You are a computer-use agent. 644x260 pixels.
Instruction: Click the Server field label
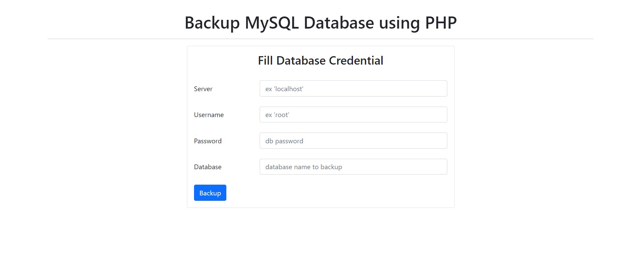coord(203,89)
